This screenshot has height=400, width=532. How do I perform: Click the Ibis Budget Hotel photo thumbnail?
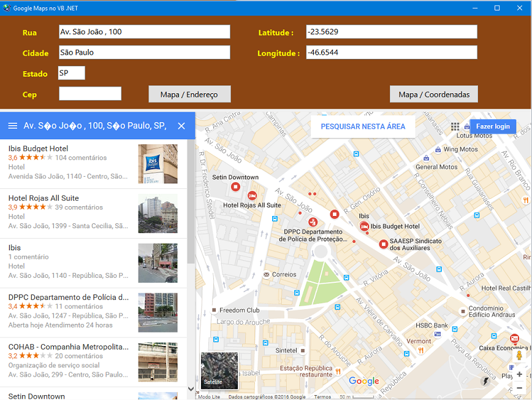coord(158,164)
